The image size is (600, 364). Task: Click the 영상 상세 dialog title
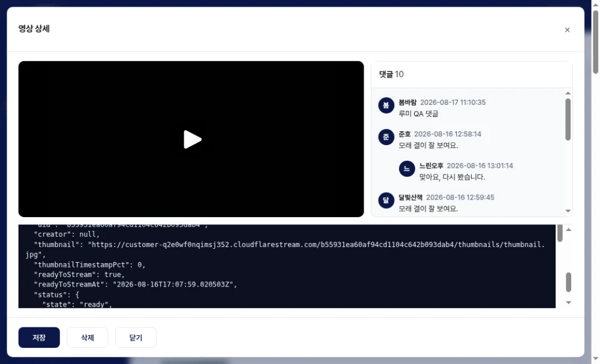[x=34, y=29]
